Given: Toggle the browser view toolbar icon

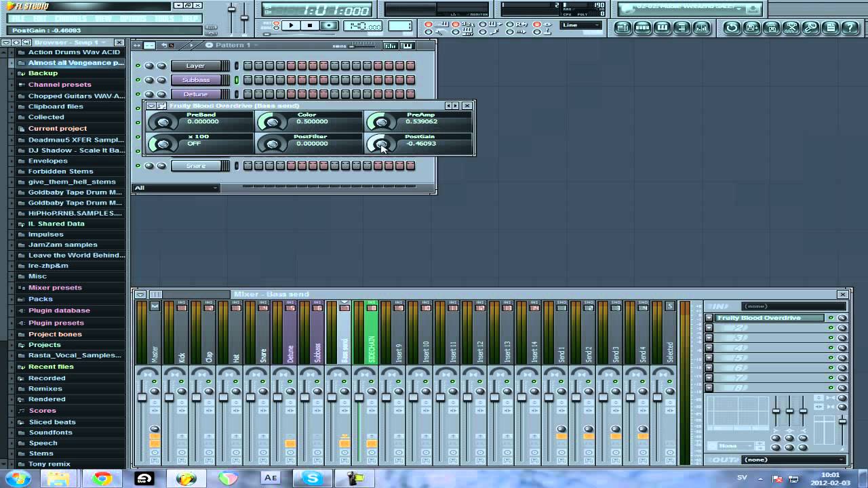Looking at the screenshot, I should pyautogui.click(x=682, y=28).
